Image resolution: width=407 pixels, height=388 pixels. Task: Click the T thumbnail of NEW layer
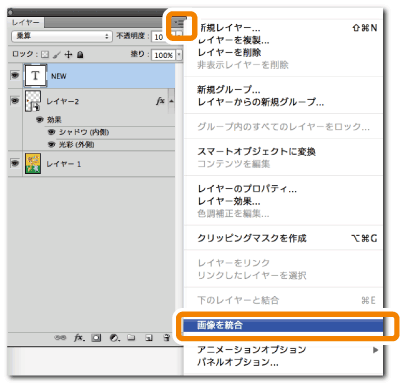pos(35,76)
